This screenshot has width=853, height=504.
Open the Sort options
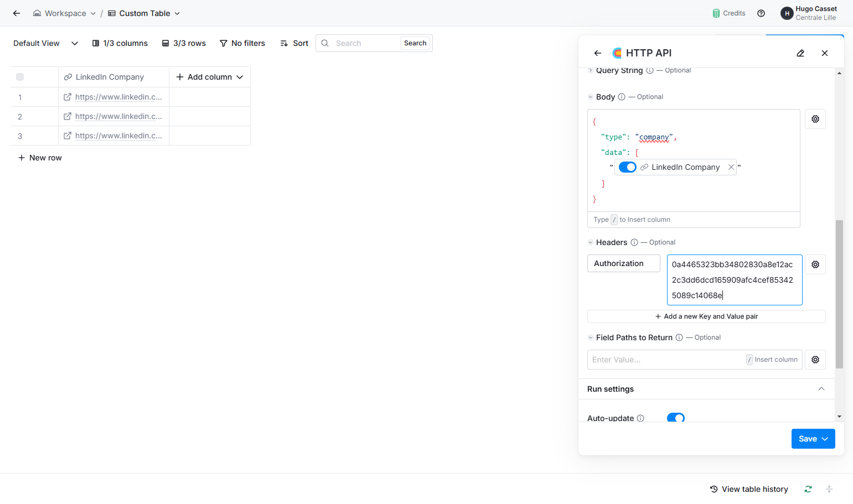click(294, 43)
